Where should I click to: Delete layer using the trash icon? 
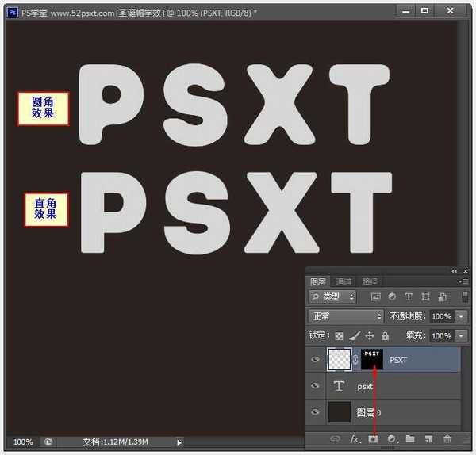447,438
